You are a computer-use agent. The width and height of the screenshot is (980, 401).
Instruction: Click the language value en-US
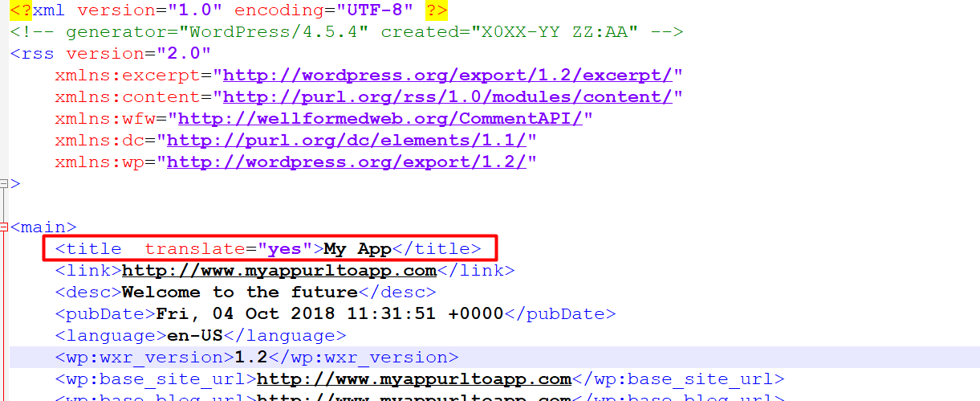pyautogui.click(x=194, y=336)
